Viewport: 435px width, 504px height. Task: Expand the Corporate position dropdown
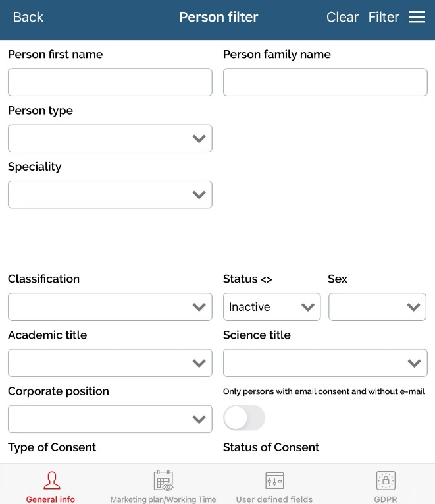click(110, 419)
